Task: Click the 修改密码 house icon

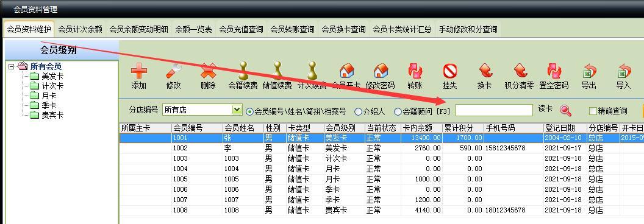Action: click(x=381, y=71)
